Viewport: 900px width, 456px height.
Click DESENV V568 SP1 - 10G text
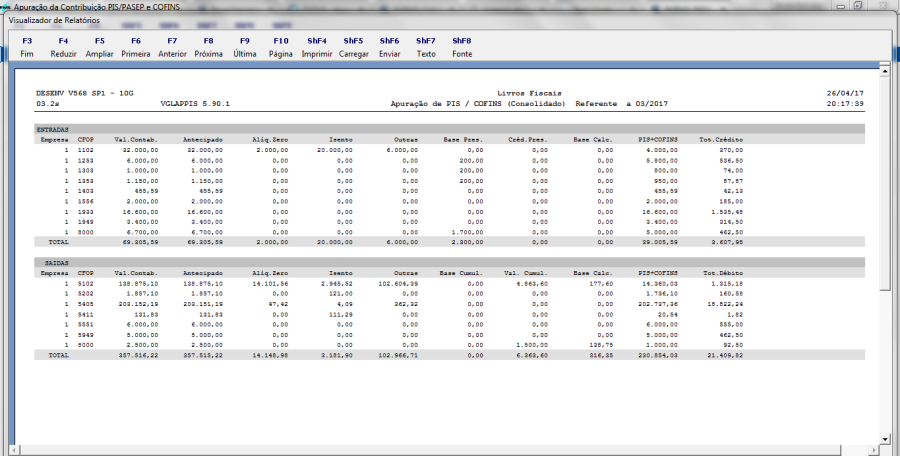pos(85,93)
